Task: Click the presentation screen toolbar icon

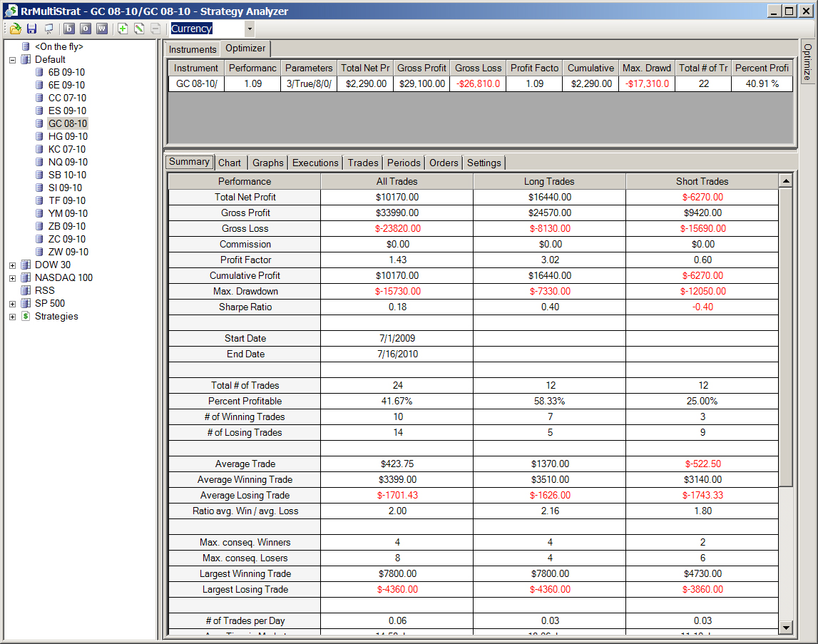Action: click(x=48, y=29)
